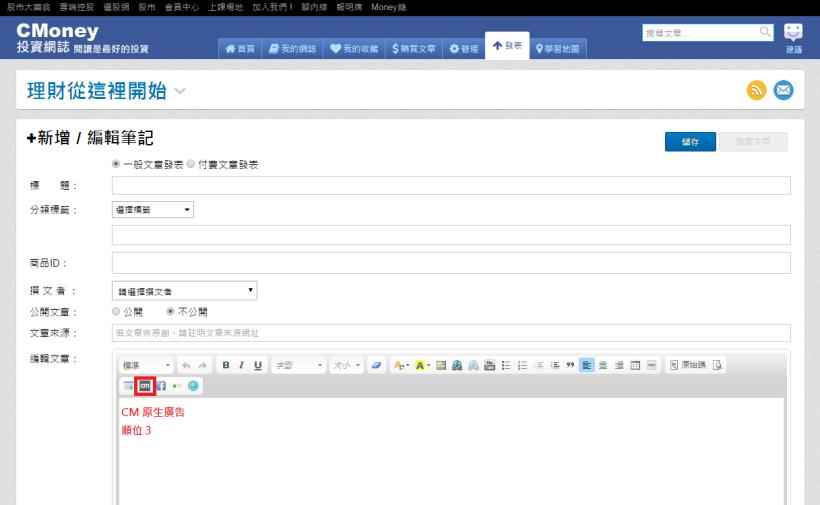This screenshot has height=505, width=820.
Task: Click the member center top link
Action: click(x=181, y=7)
